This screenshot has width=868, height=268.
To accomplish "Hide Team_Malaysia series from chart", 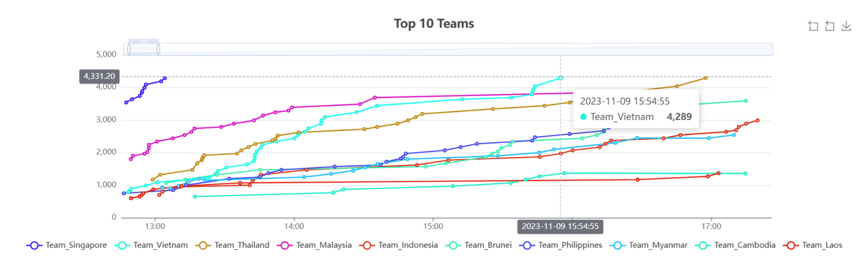I will [315, 246].
